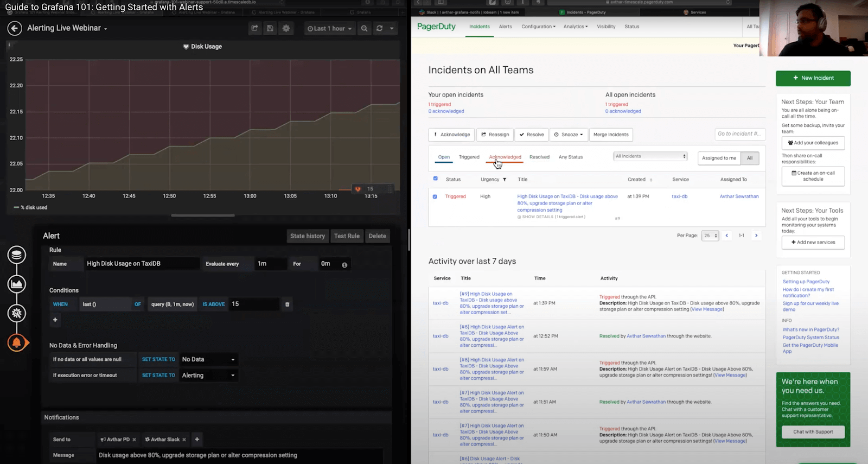Click the zoom out time range icon
Viewport: 868px width, 464px height.
(x=365, y=28)
